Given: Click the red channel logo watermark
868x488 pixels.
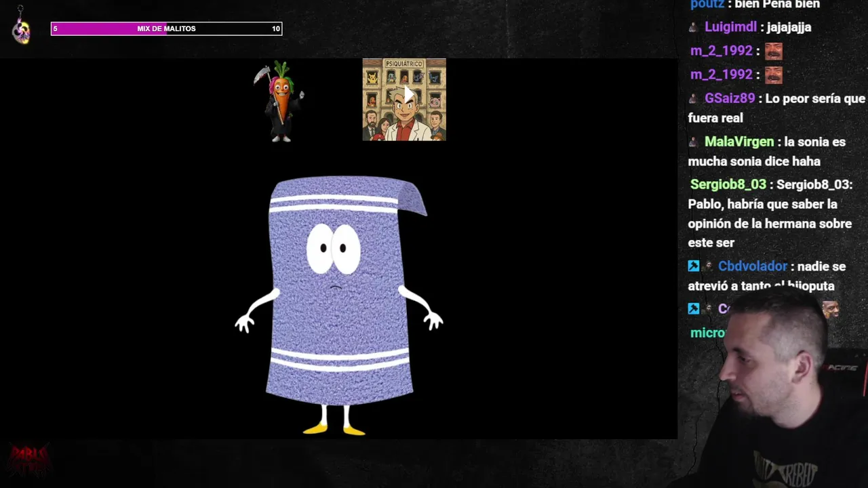Looking at the screenshot, I should (28, 461).
